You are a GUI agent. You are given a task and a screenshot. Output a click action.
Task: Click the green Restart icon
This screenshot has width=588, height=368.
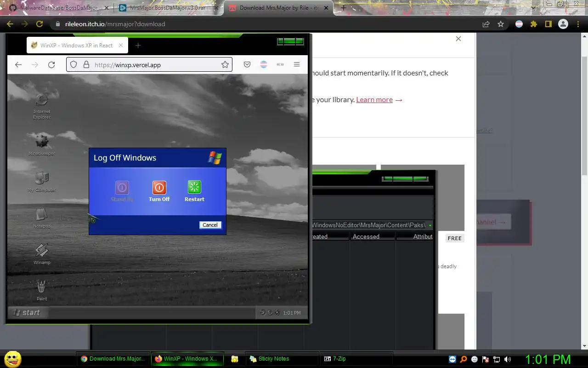(194, 187)
